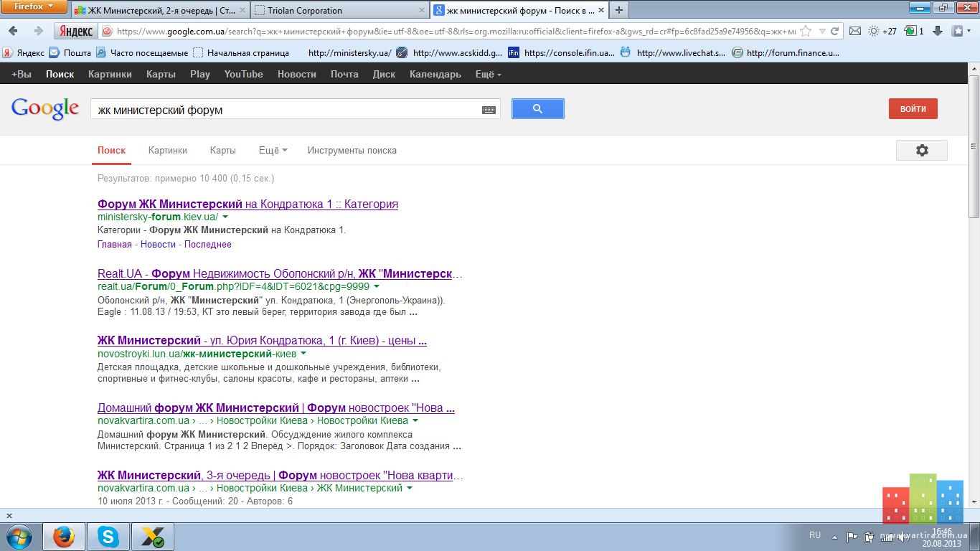Select the Карты search filter tab
This screenshot has height=551, width=980.
click(x=223, y=150)
